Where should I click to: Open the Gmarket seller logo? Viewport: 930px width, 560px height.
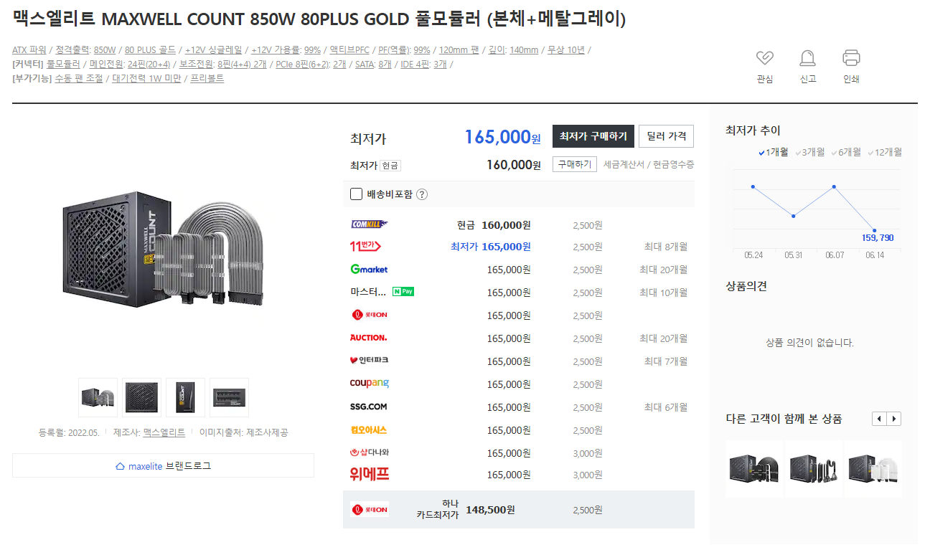pyautogui.click(x=369, y=270)
